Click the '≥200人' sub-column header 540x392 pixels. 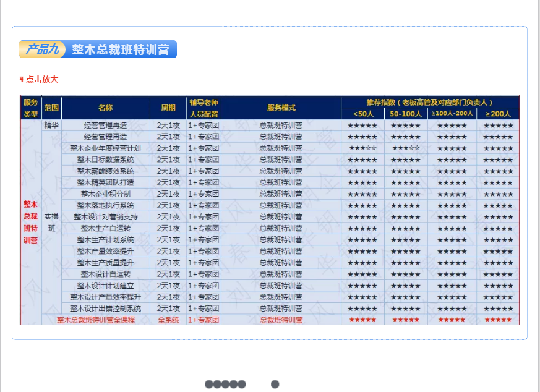coord(498,114)
